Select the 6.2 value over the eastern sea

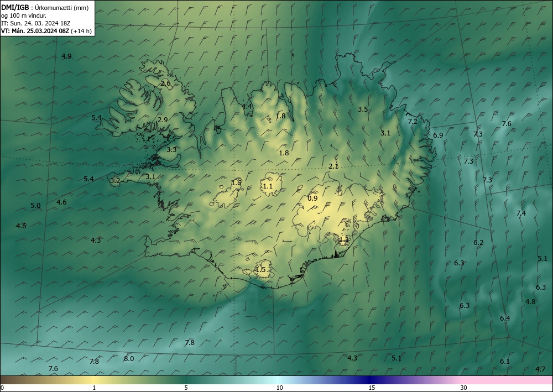478,243
